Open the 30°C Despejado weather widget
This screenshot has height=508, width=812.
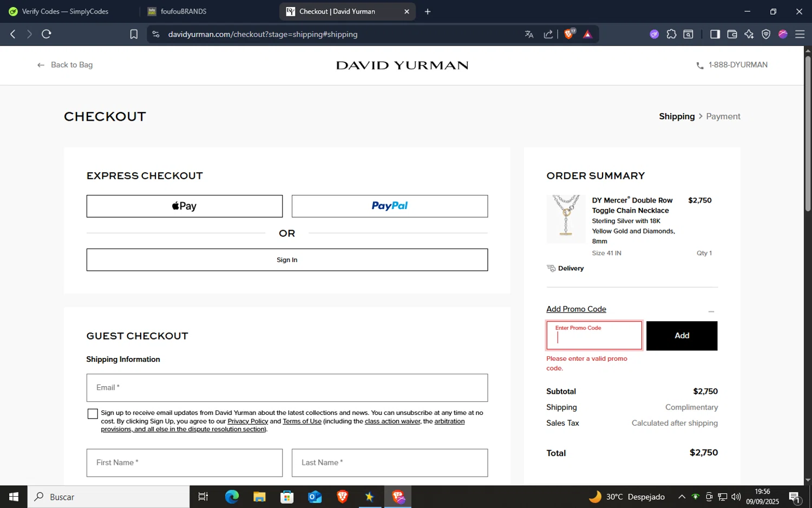point(627,497)
